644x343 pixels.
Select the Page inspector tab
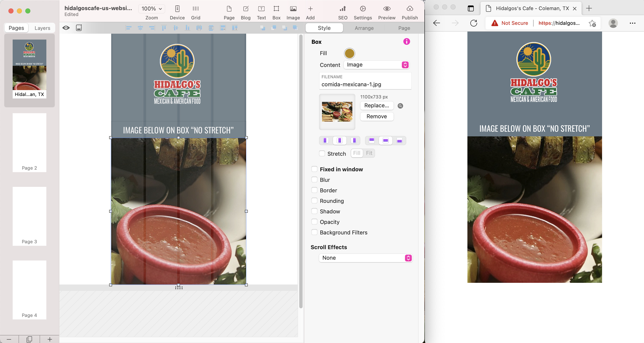[x=404, y=28]
